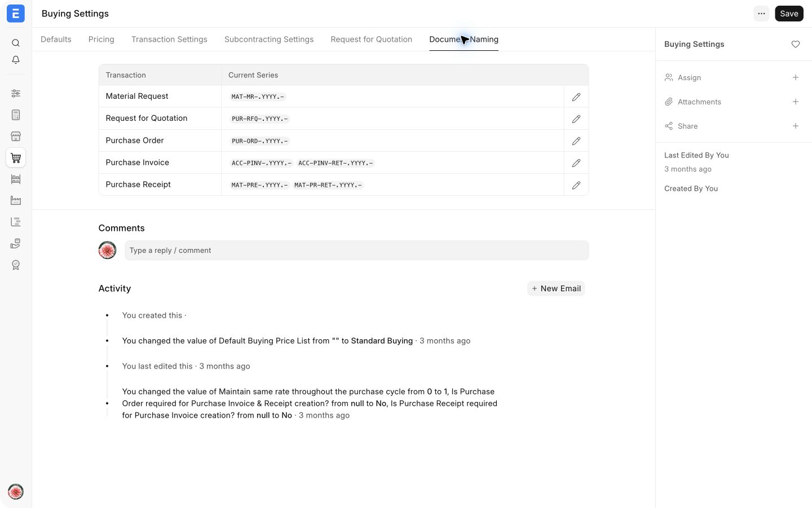Image resolution: width=812 pixels, height=508 pixels.
Task: Add an attachment with Attachments plus
Action: click(x=796, y=102)
